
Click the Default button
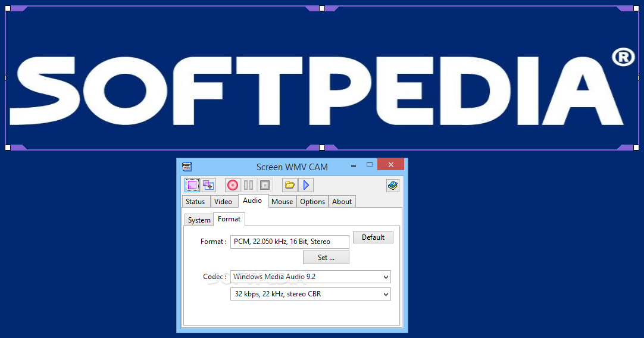point(373,237)
